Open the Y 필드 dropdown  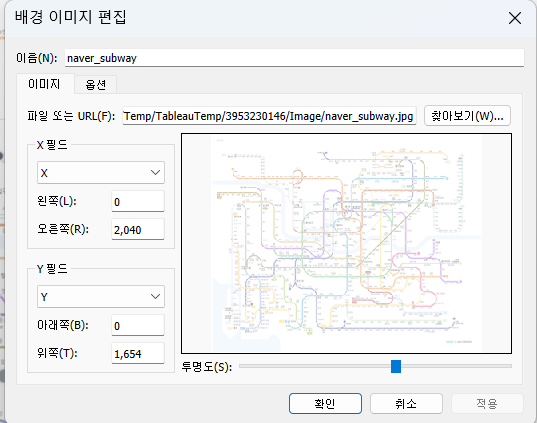pos(101,297)
